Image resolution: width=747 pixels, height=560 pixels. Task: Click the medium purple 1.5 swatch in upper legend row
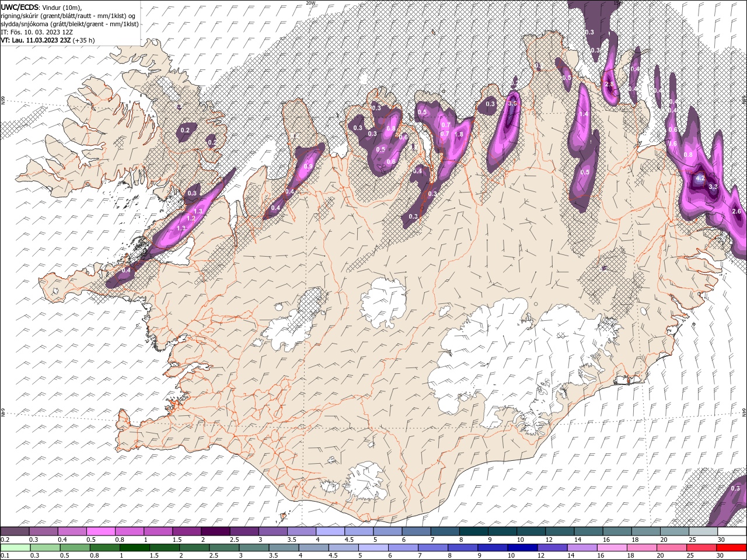(x=187, y=531)
